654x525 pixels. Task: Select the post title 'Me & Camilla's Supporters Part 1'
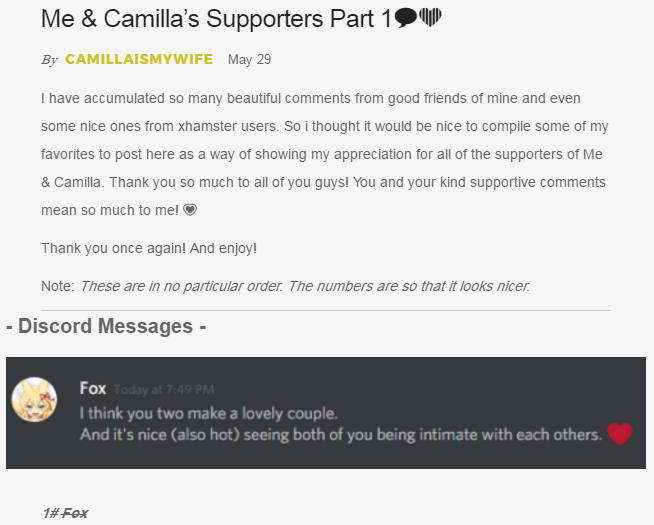(216, 19)
